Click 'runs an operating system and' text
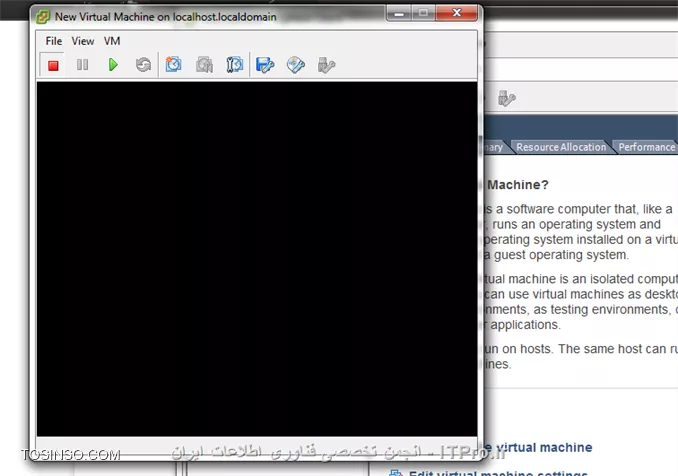The width and height of the screenshot is (678, 476). (x=576, y=224)
